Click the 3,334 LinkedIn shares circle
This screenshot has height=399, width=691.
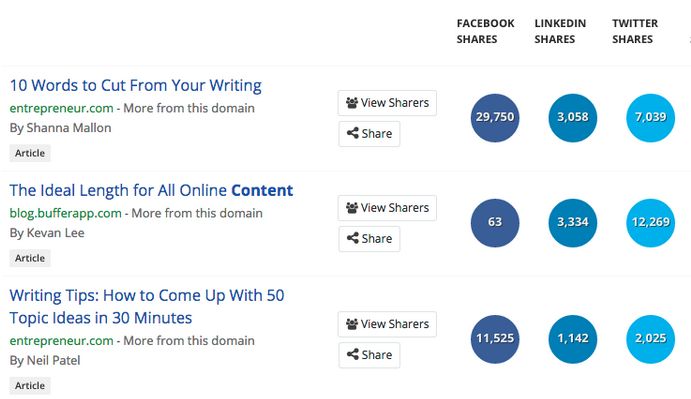pyautogui.click(x=572, y=223)
